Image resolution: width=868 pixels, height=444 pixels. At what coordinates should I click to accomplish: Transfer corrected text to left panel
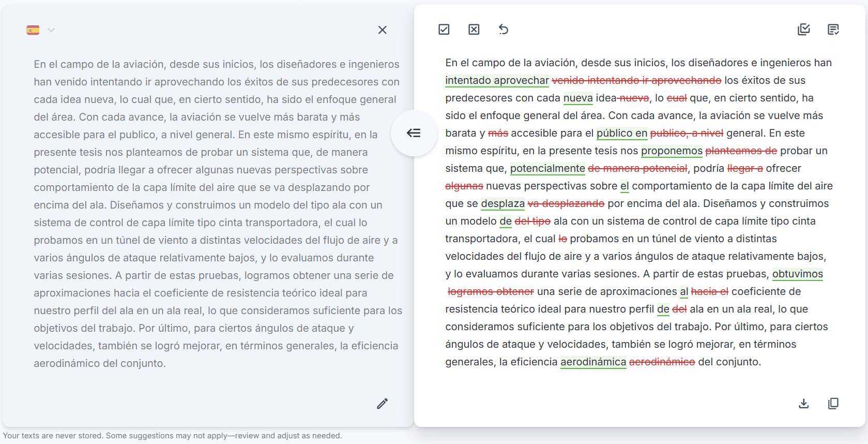coord(414,133)
